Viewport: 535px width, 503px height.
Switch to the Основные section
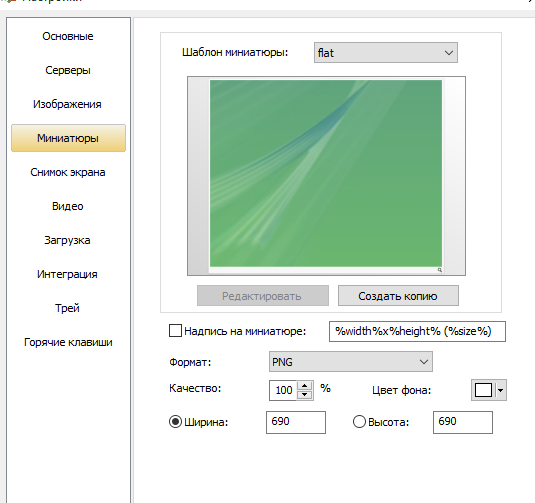(68, 36)
